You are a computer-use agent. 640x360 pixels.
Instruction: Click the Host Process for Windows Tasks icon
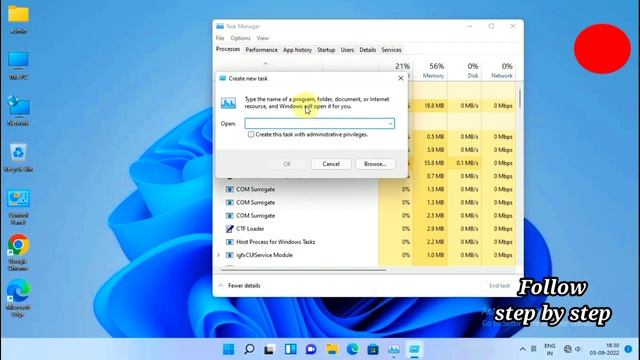coord(229,242)
